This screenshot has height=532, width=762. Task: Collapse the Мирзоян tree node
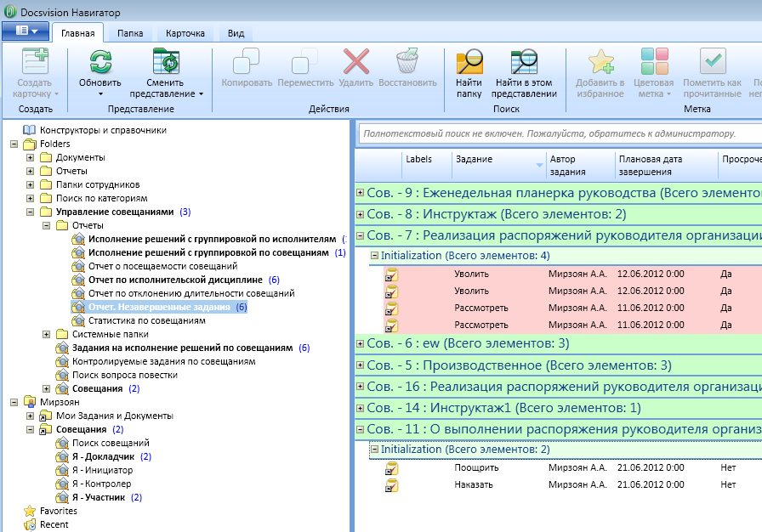[x=14, y=402]
